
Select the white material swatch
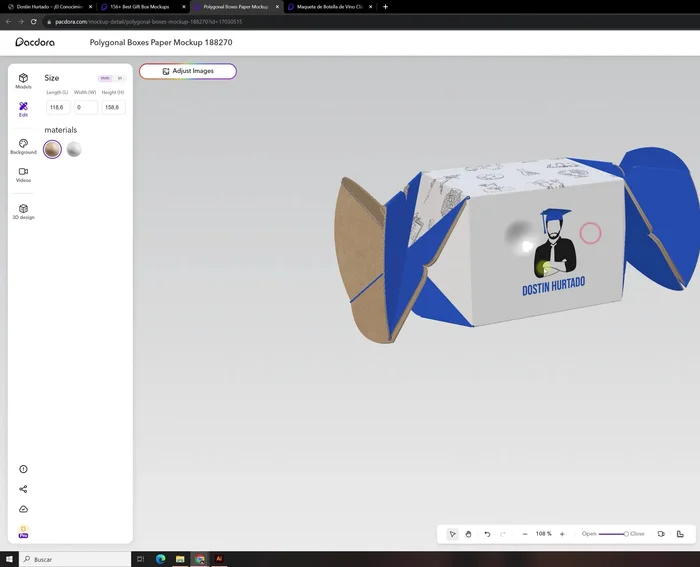click(x=74, y=149)
